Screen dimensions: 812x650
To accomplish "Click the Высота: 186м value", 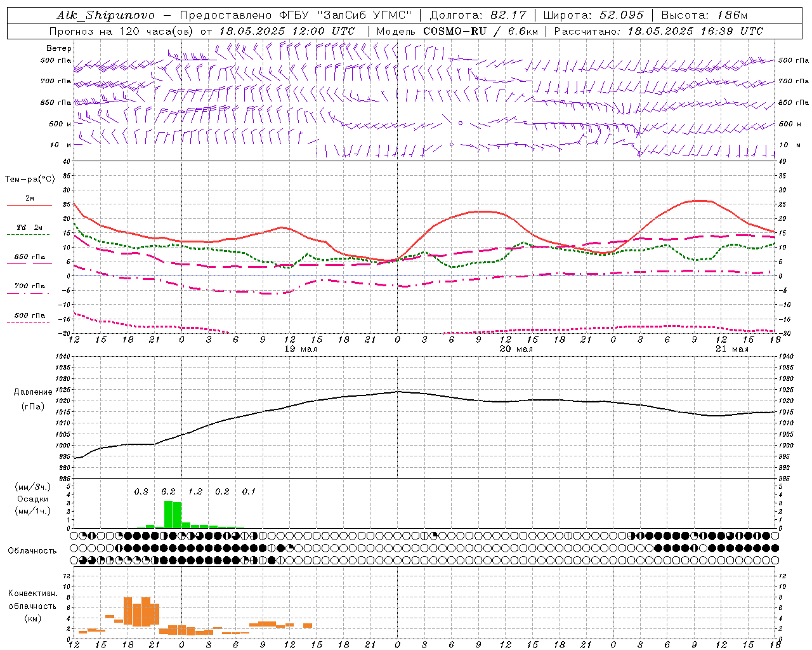I will tap(704, 15).
